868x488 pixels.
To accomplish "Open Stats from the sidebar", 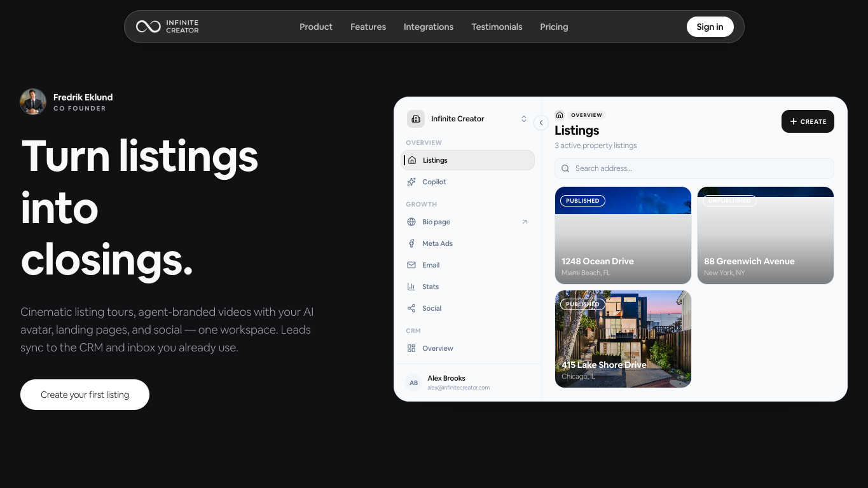I will 468,287.
